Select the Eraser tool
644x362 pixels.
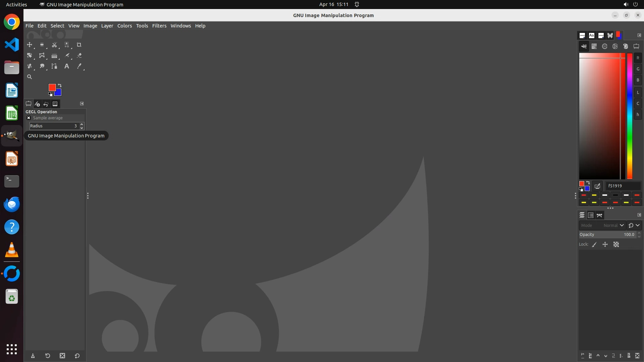79,56
